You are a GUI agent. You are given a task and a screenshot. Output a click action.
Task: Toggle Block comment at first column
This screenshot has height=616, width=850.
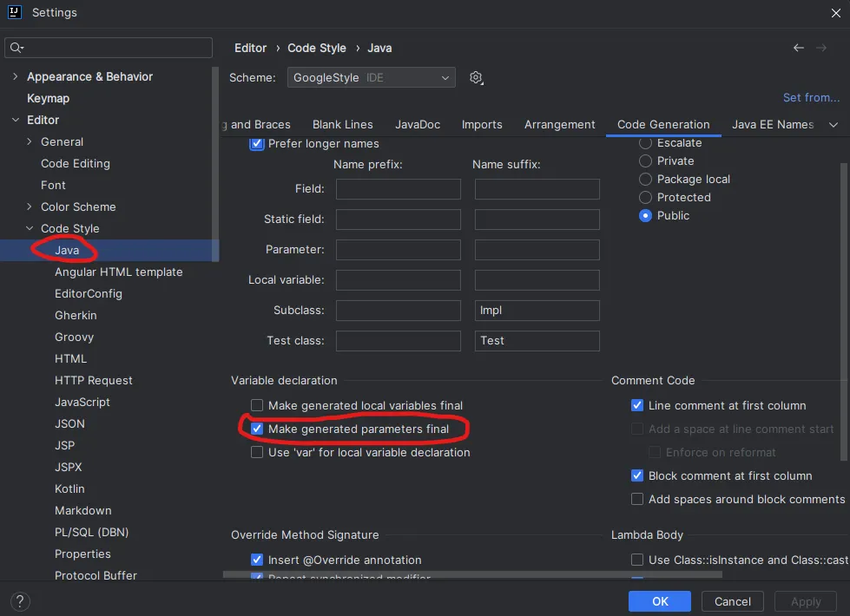(x=637, y=475)
